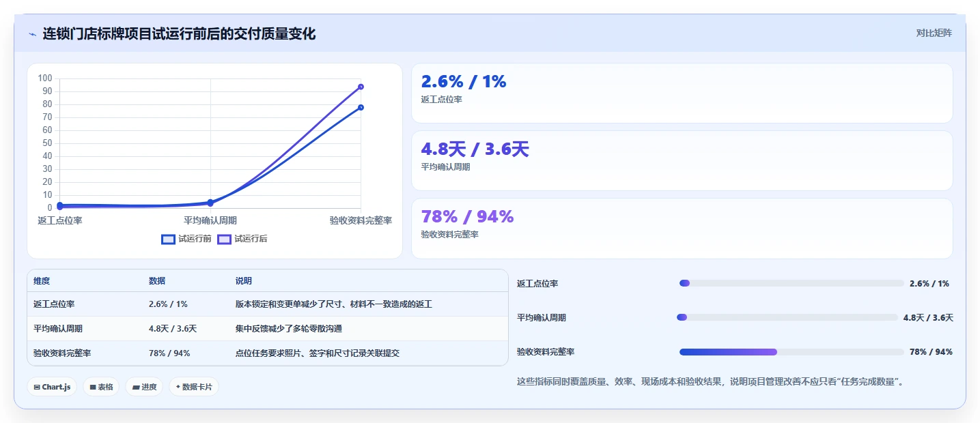Select the 表格 tag chip

coord(101,387)
